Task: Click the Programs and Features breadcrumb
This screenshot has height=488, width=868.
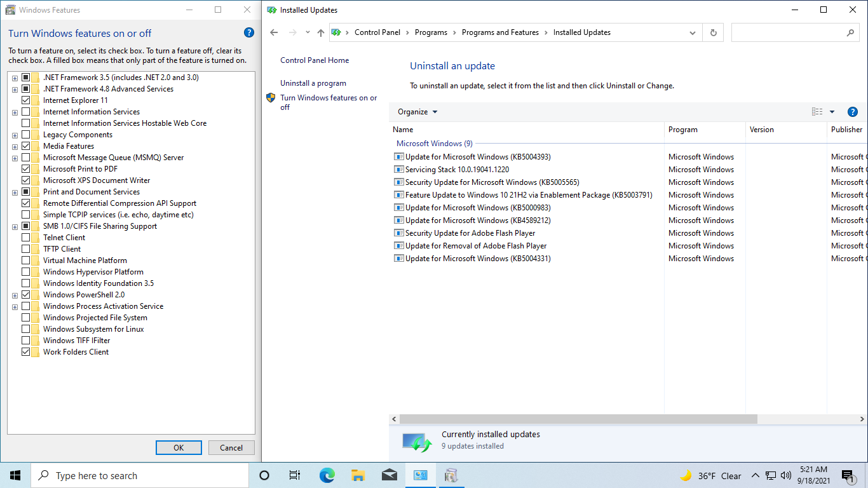Action: 500,32
